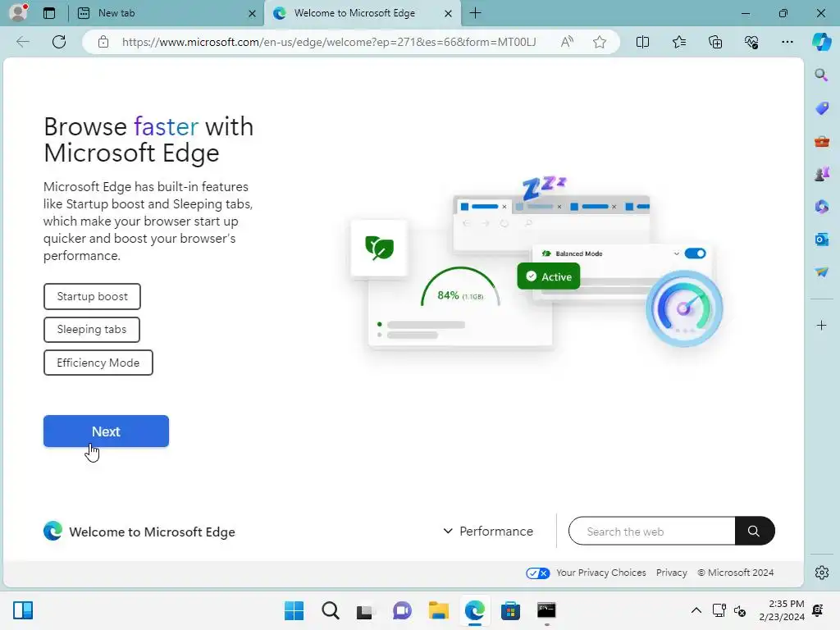This screenshot has height=630, width=840.
Task: Open the terminal app in taskbar
Action: 546,610
